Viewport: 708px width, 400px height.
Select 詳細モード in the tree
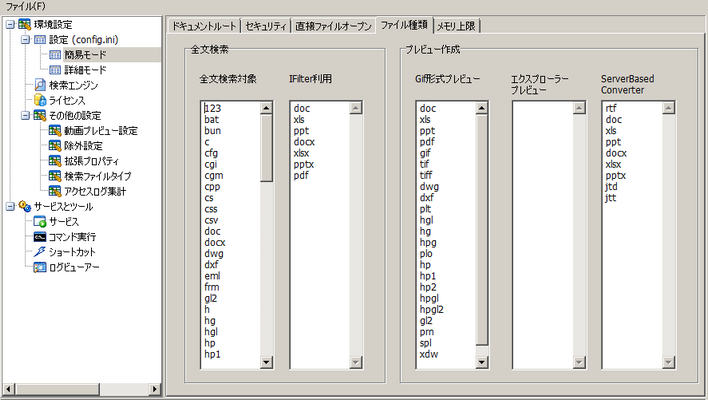pyautogui.click(x=85, y=70)
